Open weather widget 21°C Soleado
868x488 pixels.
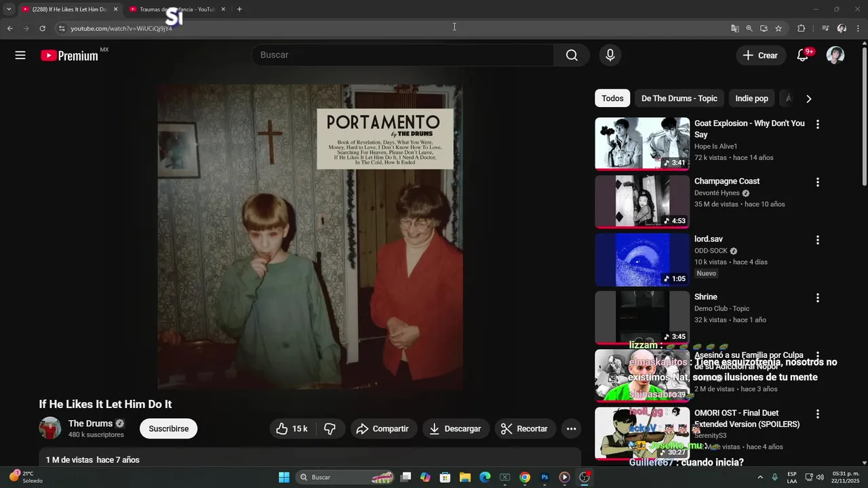point(26,477)
